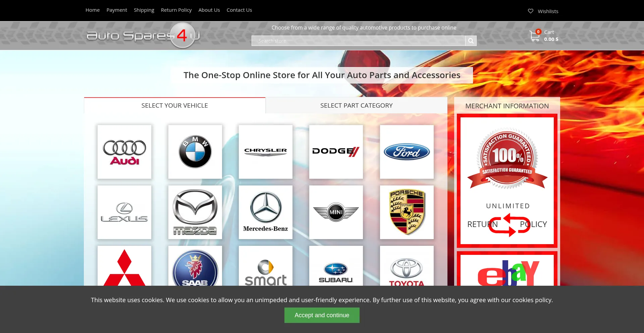Choose the Mercedes-Benz logo tile

265,212
